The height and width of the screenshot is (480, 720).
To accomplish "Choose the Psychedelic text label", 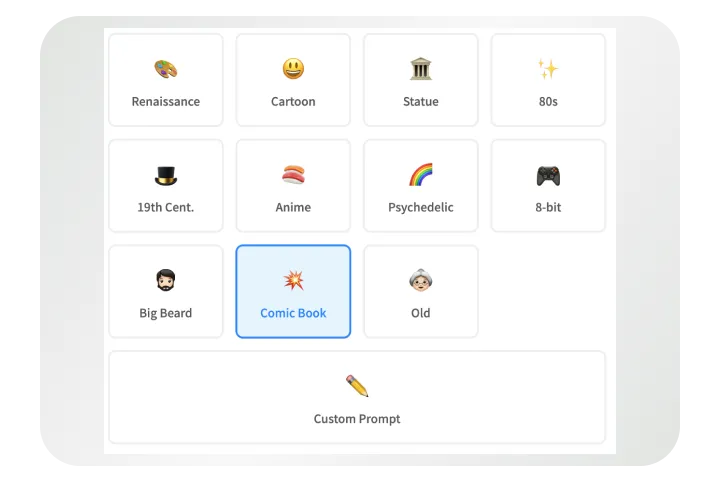I will click(421, 208).
